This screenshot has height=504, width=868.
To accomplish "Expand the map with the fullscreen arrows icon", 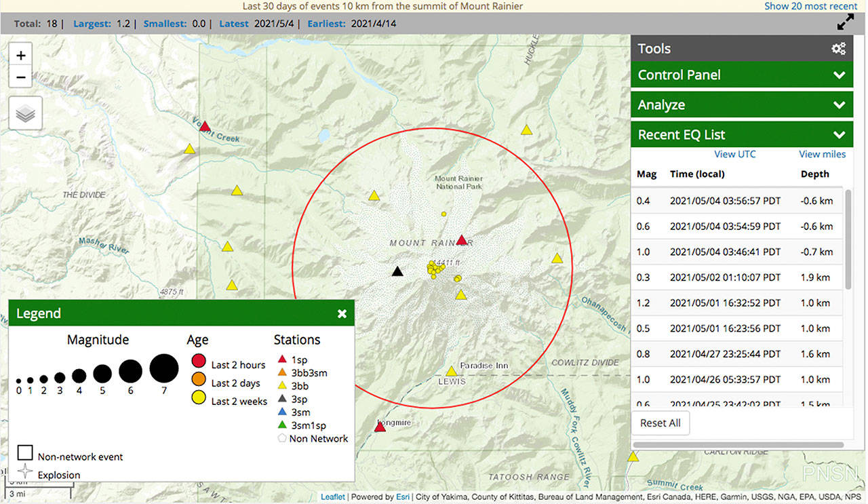I will [845, 22].
